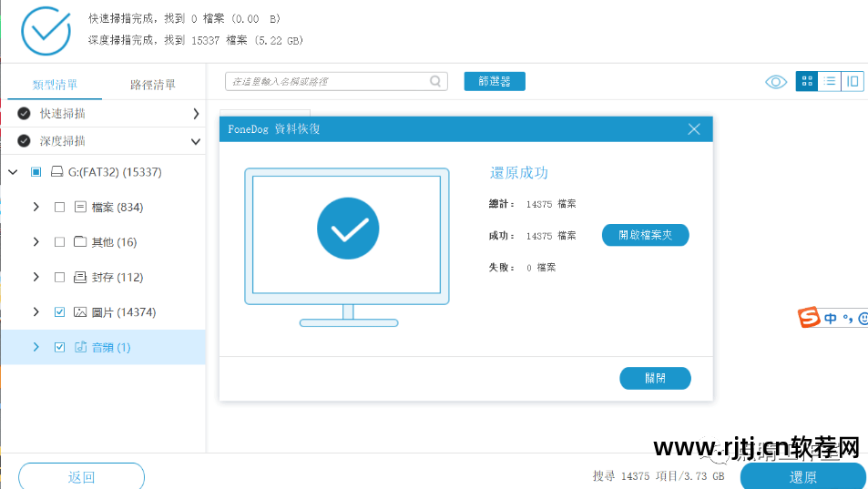Click the 快速掃描 section label
The image size is (868, 489).
[63, 114]
